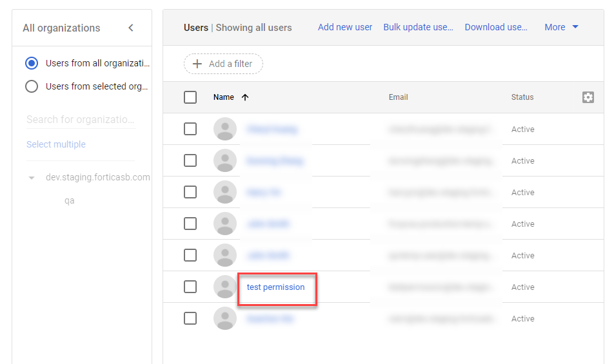The height and width of the screenshot is (364, 614).
Task: Select Users from selected organizations radio
Action: pyautogui.click(x=32, y=86)
